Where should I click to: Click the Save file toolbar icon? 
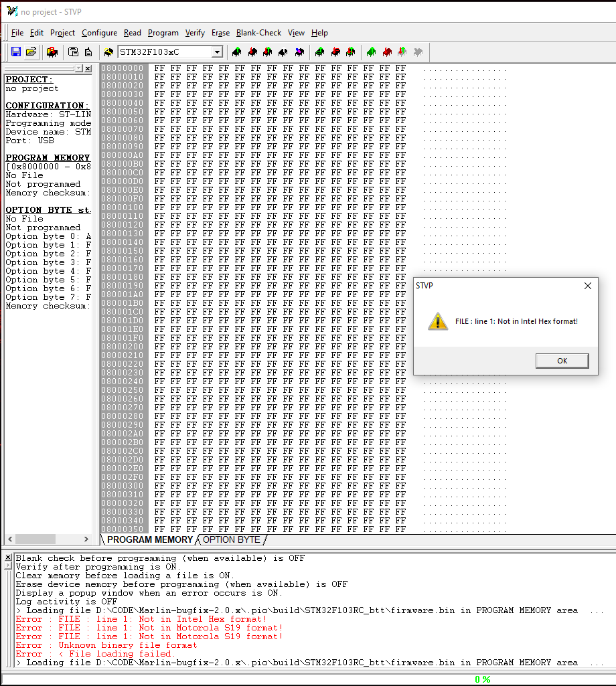pos(16,52)
